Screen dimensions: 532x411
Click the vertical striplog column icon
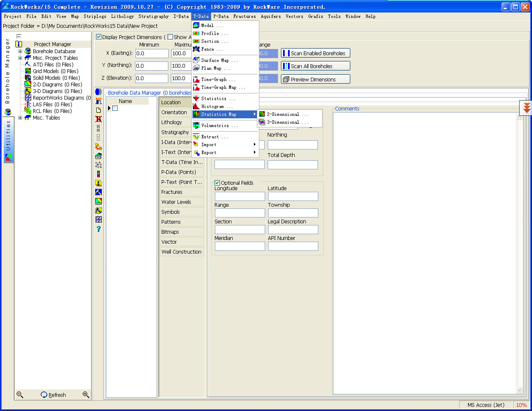click(99, 174)
